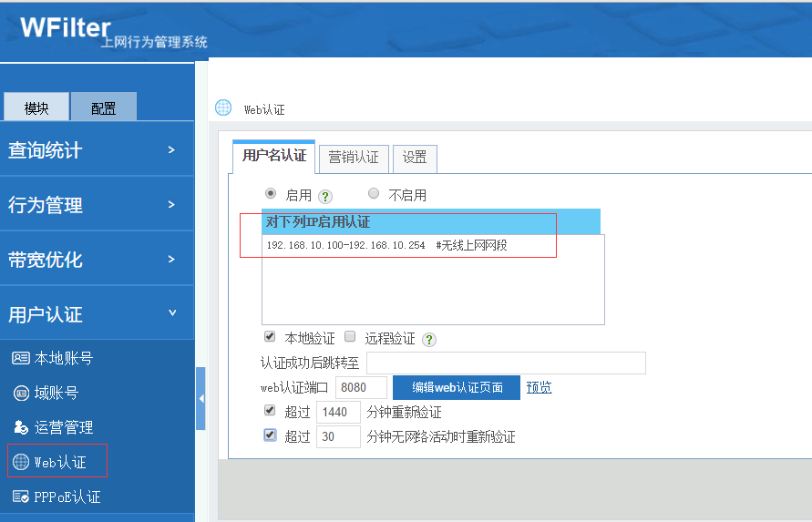812x522 pixels.
Task: Collapse sidebar using the left arrow handle
Action: 200,398
